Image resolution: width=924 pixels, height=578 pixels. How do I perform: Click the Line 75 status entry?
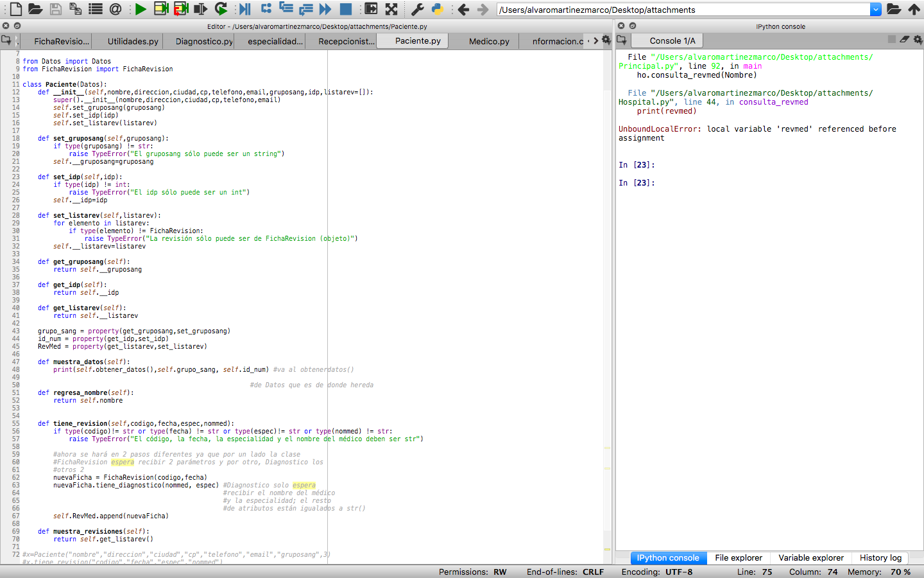(755, 572)
